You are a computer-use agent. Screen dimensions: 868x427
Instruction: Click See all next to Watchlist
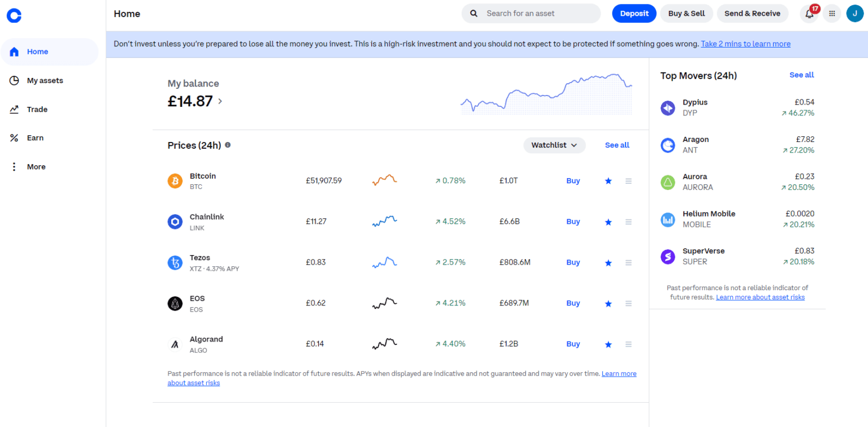pos(617,145)
